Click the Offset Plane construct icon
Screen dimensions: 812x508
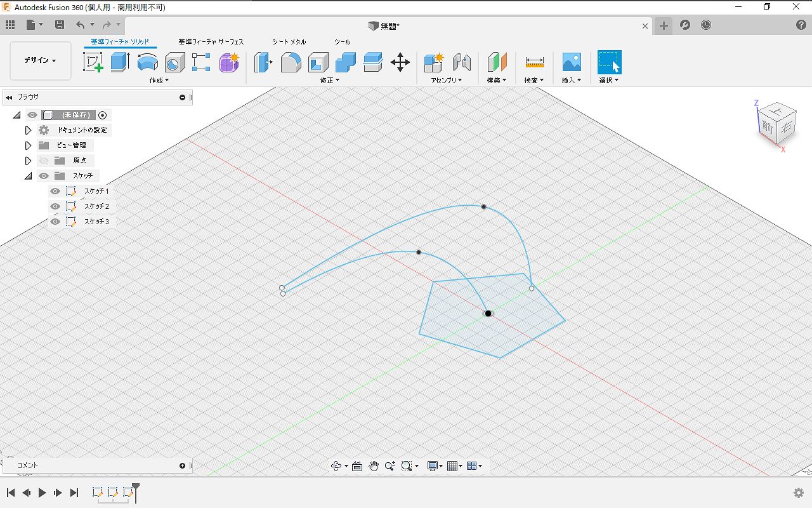497,62
